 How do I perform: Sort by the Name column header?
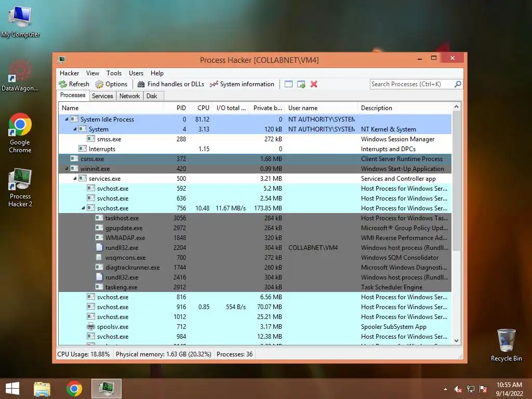click(x=111, y=108)
